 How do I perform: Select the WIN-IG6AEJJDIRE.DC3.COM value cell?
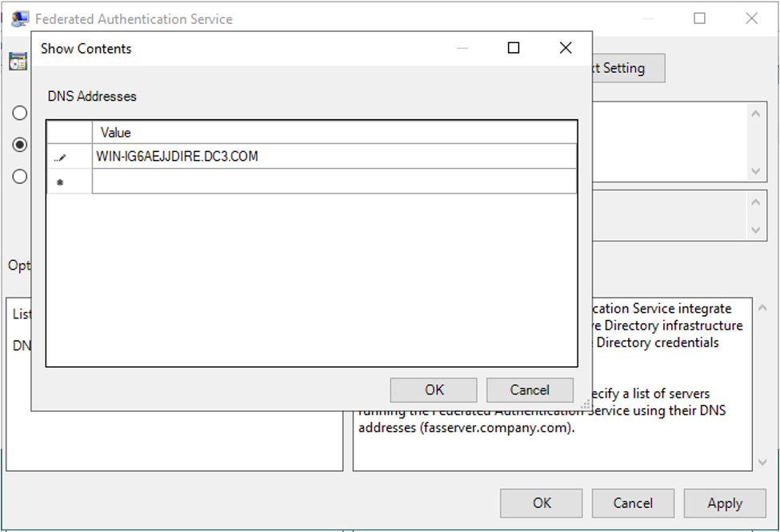[x=334, y=157]
